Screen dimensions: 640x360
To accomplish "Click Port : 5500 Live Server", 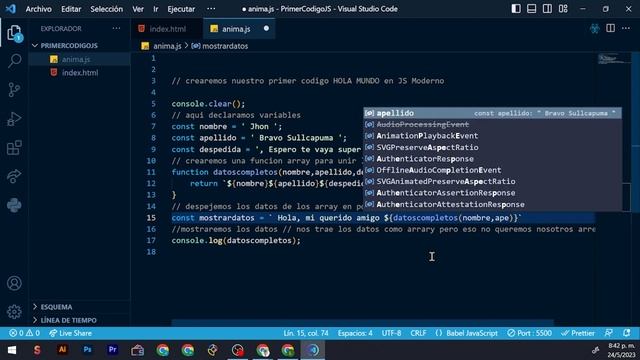I will (x=529, y=333).
